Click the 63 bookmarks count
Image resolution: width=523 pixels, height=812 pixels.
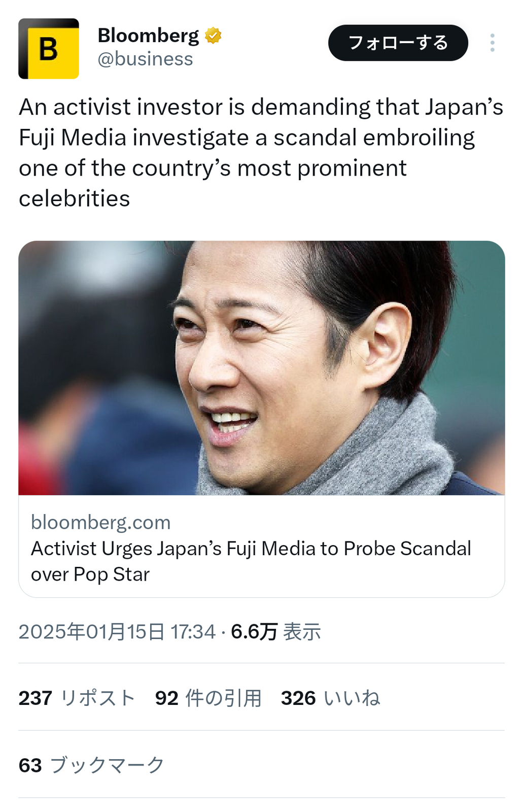click(x=30, y=765)
